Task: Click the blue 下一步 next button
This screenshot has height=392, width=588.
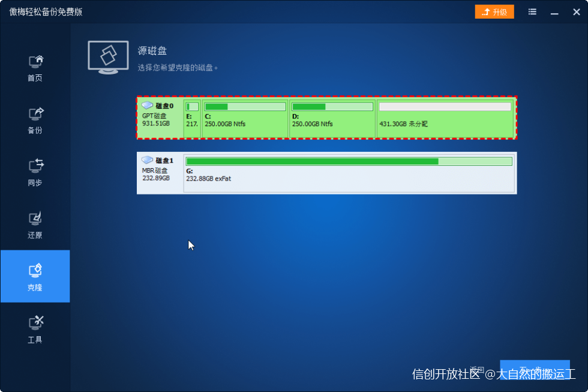Action: click(535, 370)
